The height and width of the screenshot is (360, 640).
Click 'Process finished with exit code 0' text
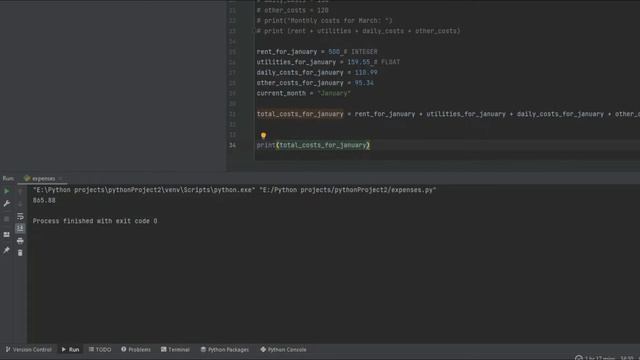95,221
